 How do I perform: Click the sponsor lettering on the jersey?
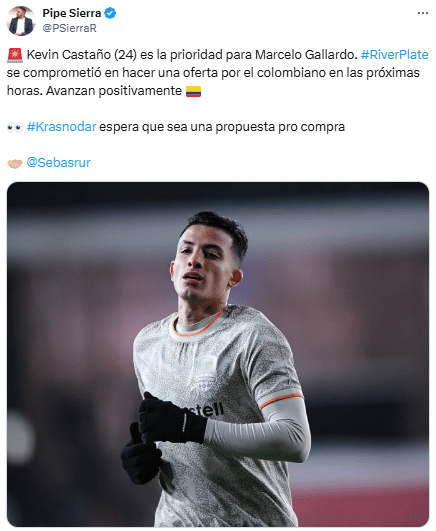[206, 410]
